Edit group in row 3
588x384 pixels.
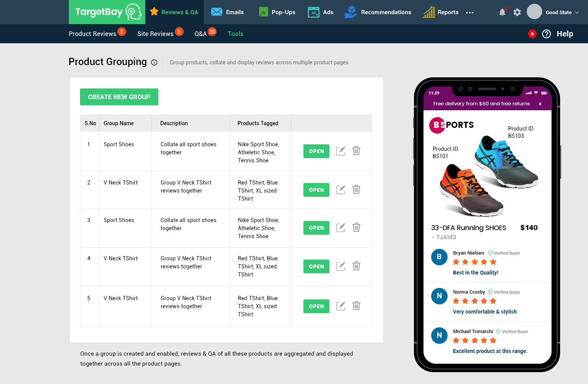click(x=340, y=227)
